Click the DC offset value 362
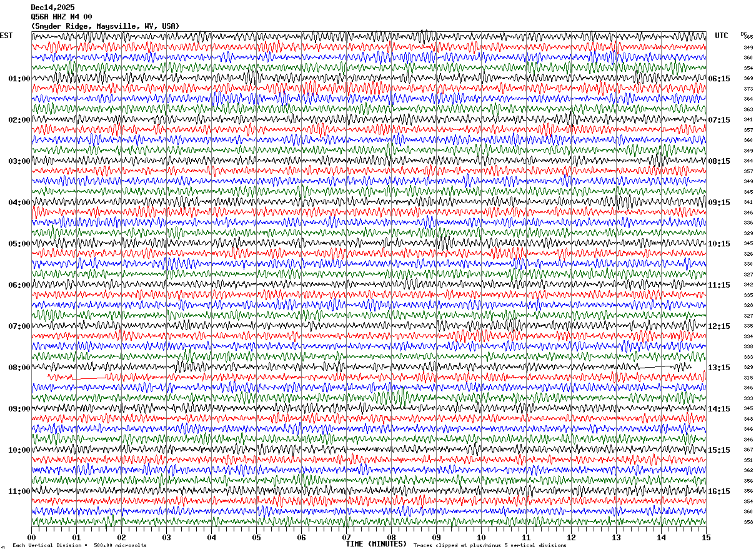 click(748, 470)
